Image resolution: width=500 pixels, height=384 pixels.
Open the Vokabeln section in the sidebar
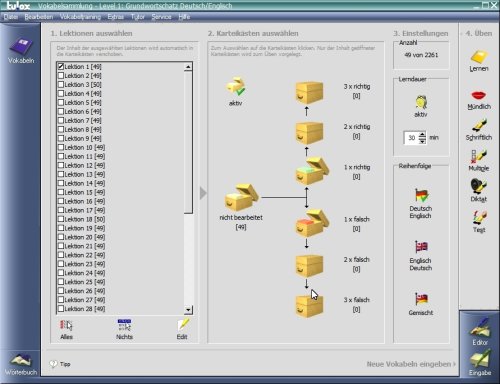click(x=21, y=50)
